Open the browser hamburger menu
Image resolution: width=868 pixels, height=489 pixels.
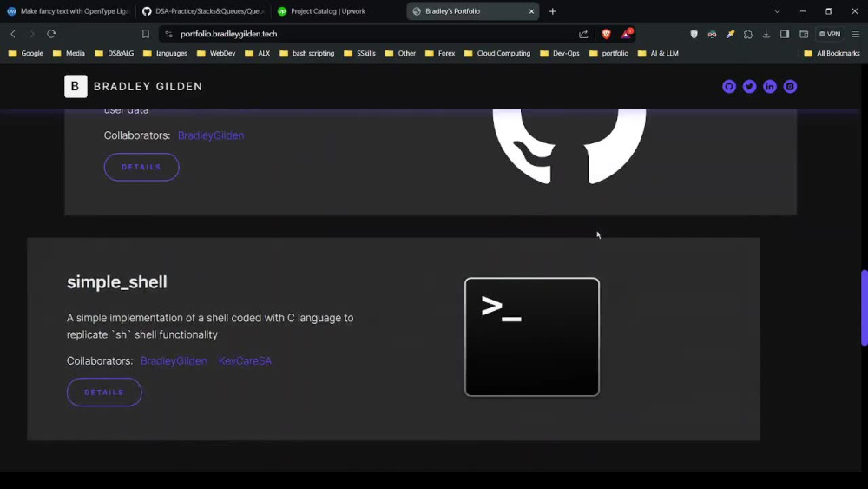(855, 34)
